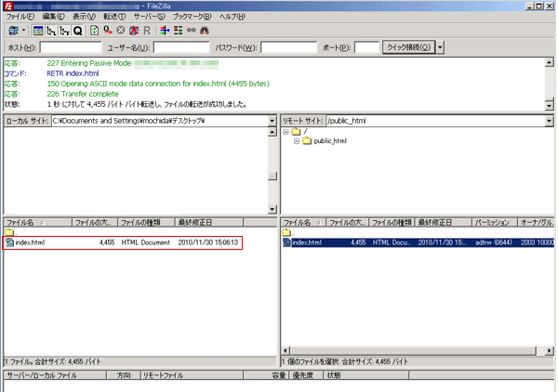This screenshot has width=558, height=392.
Task: Open リモート サイト path dropdown
Action: [549, 121]
